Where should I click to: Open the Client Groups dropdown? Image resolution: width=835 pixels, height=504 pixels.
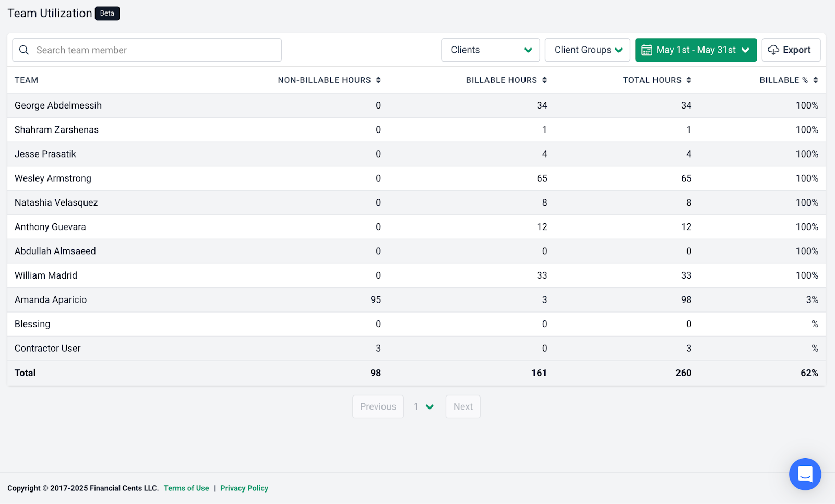(588, 50)
